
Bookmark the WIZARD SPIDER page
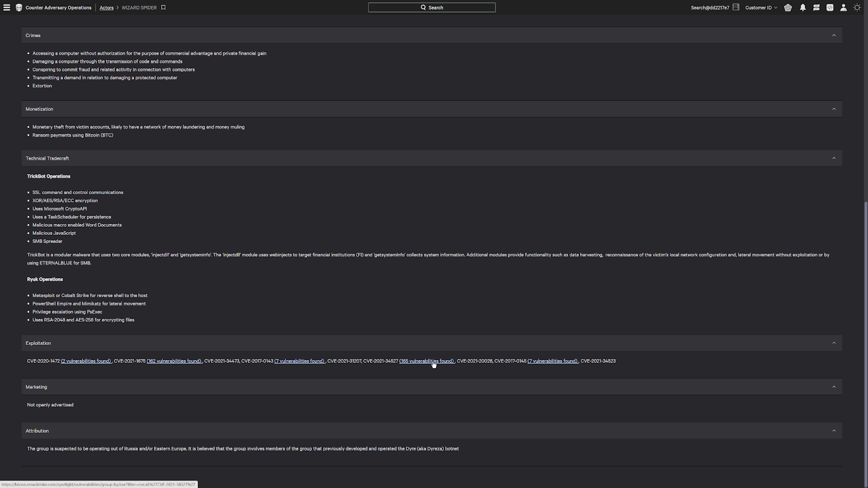click(x=163, y=8)
